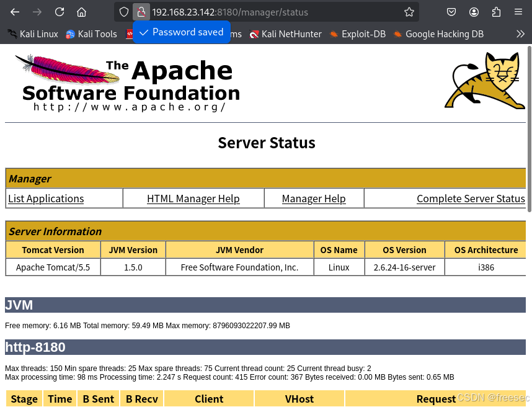Click the JVM Version column header

[x=133, y=250]
